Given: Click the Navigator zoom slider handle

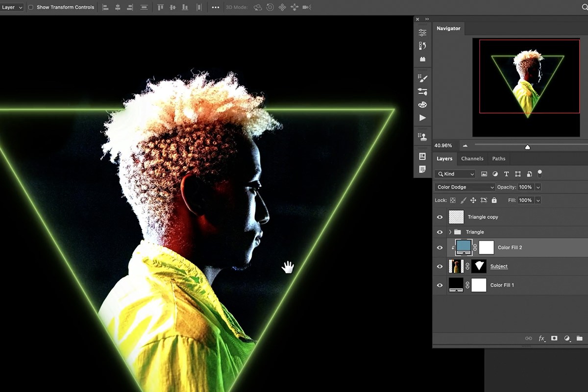Looking at the screenshot, I should [527, 147].
